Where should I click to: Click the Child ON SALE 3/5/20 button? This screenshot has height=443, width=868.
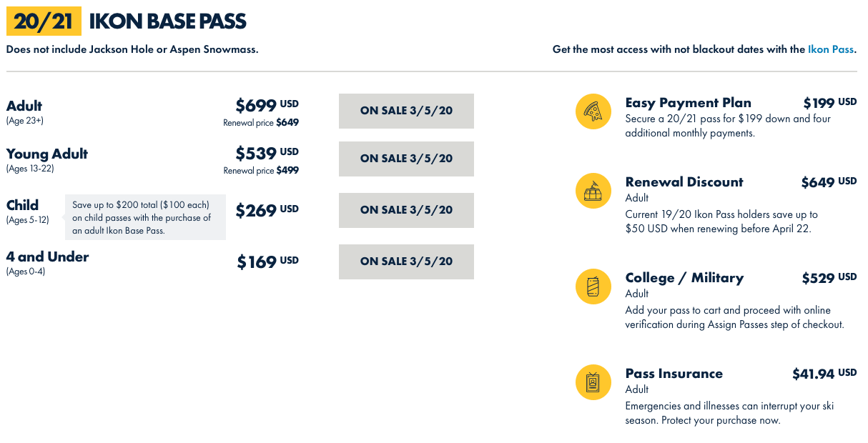(x=406, y=210)
